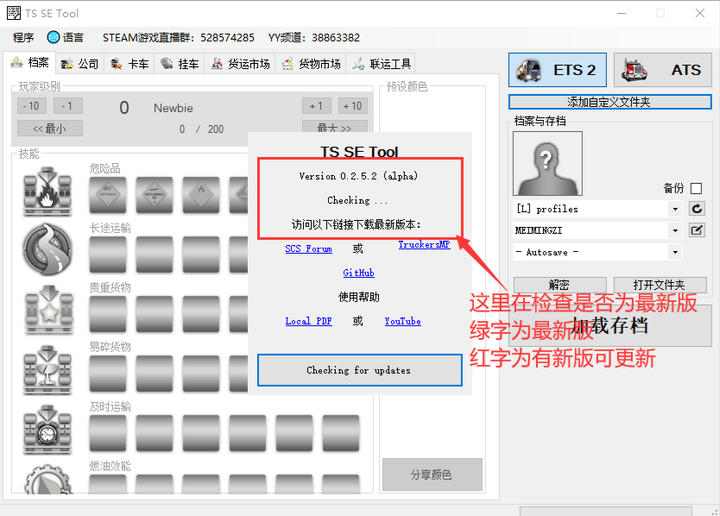
Task: Close the TS SE Tool window
Action: (x=700, y=13)
